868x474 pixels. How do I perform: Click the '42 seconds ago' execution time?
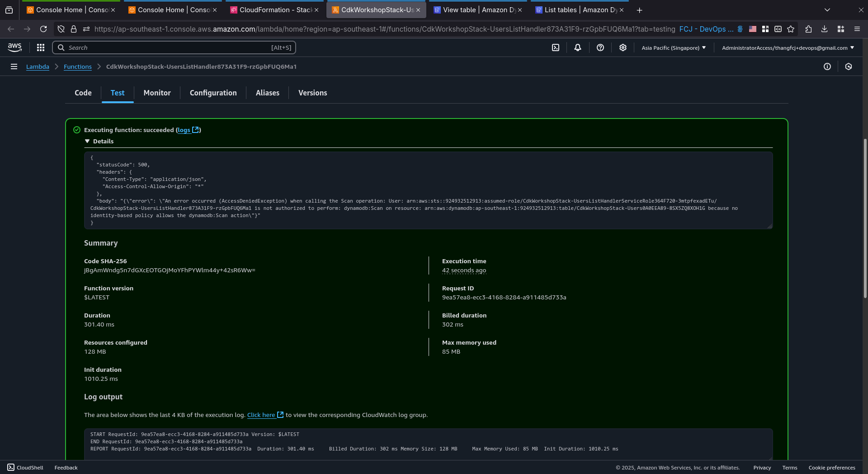[x=464, y=270]
